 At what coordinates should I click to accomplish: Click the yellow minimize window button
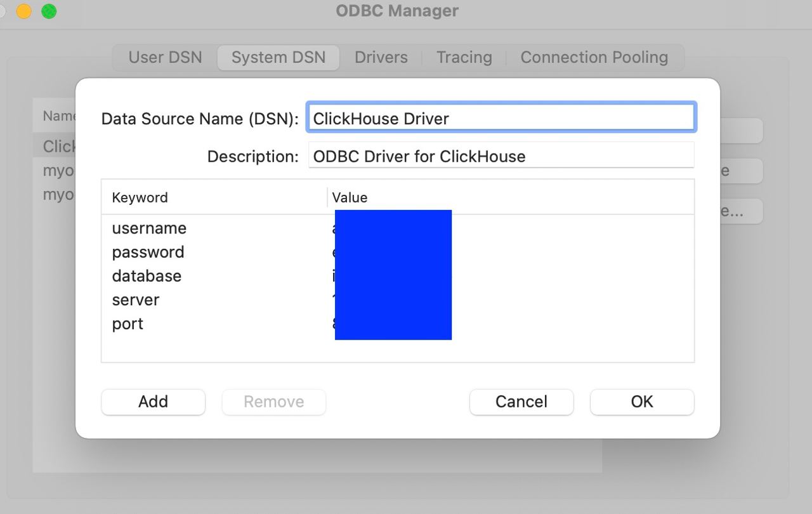24,11
